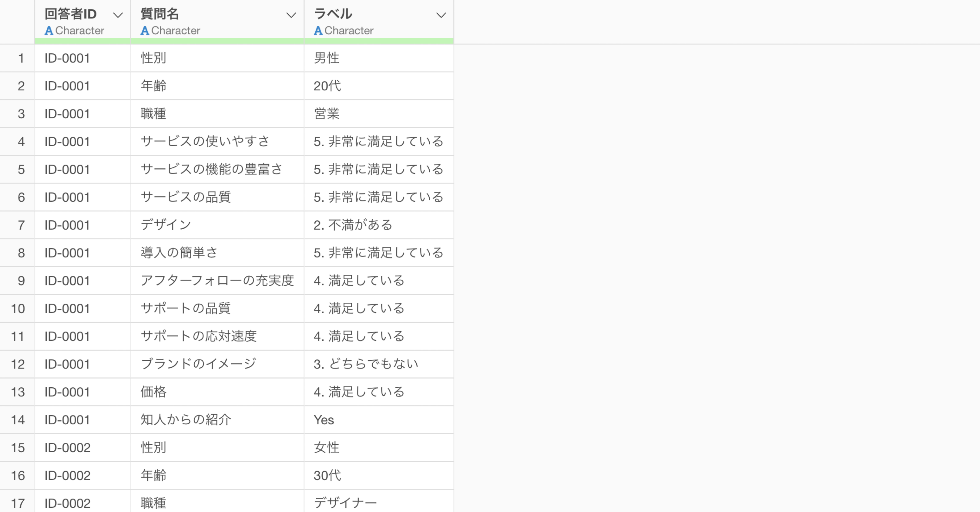980x512 pixels.
Task: Click the Character type icon under 回答者ID
Action: click(x=49, y=31)
